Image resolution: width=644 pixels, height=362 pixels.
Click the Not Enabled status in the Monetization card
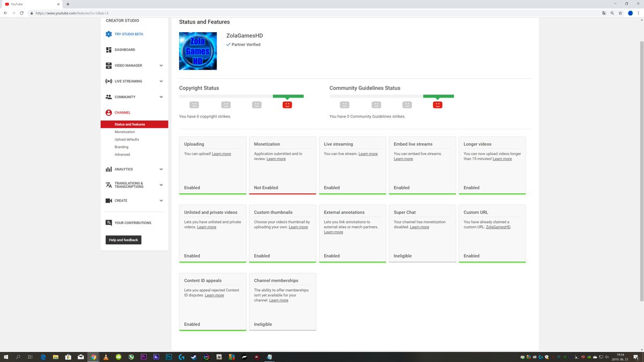click(266, 188)
